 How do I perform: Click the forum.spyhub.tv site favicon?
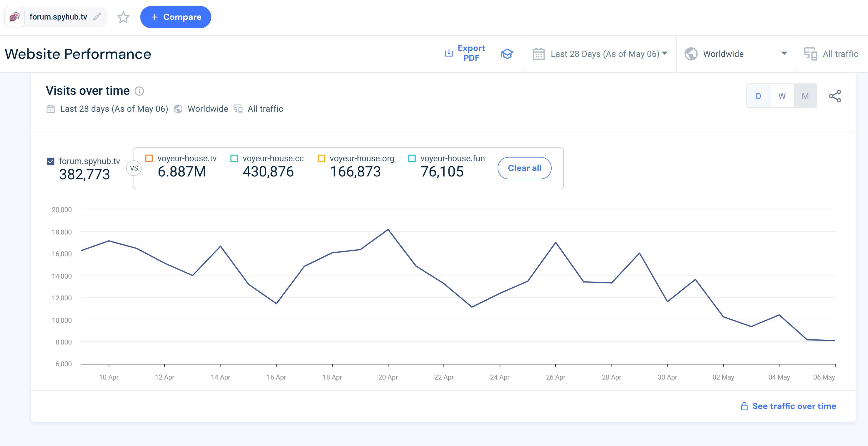coord(14,17)
